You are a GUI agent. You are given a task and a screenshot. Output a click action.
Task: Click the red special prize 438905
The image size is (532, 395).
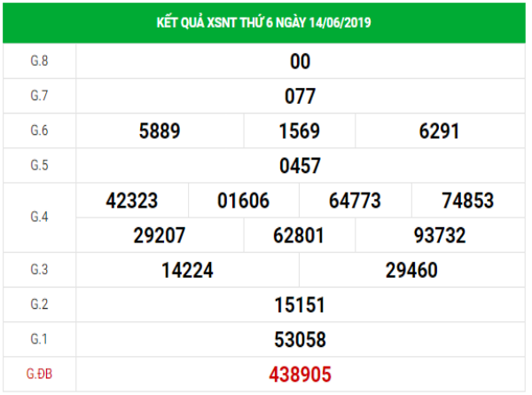pos(300,375)
